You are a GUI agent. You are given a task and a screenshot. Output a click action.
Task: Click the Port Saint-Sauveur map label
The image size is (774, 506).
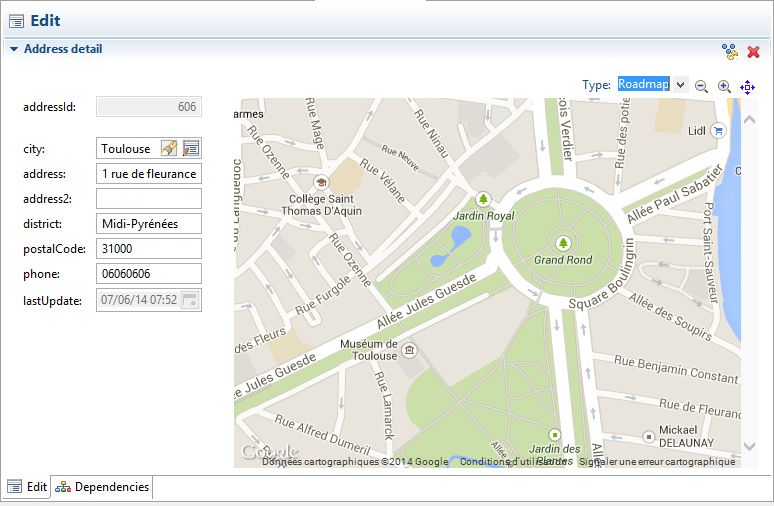point(710,252)
